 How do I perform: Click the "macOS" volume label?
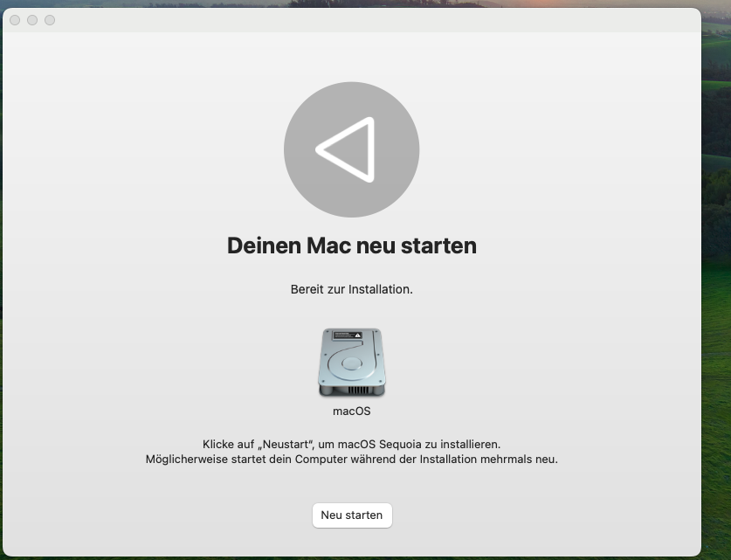(351, 411)
